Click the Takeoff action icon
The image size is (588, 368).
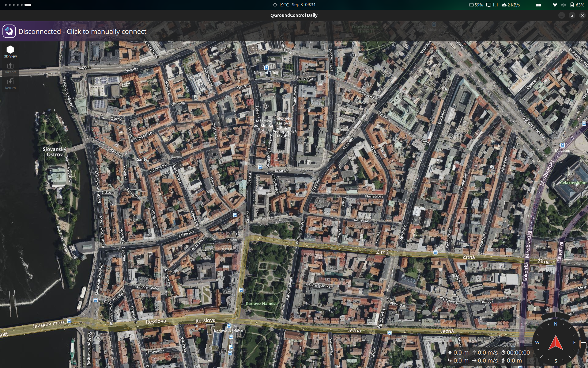tap(10, 68)
